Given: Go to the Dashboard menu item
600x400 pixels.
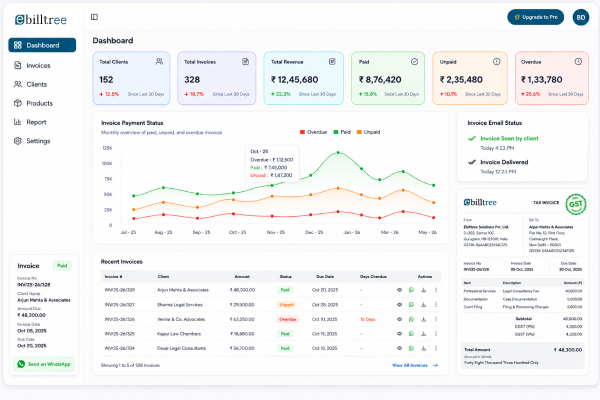Looking at the screenshot, I should [42, 45].
